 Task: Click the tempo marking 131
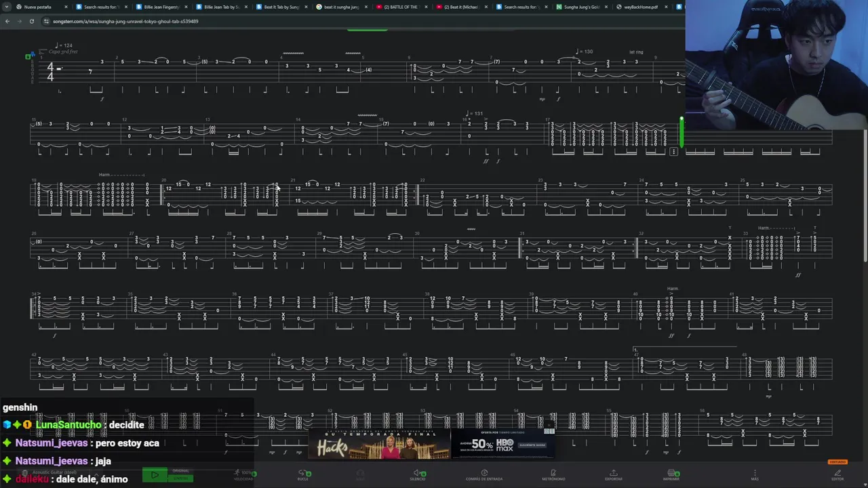tap(475, 113)
